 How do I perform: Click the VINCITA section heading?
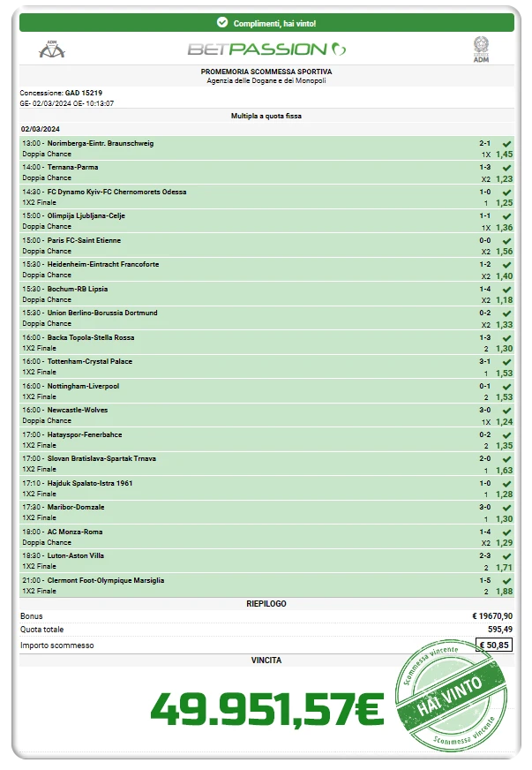266,660
